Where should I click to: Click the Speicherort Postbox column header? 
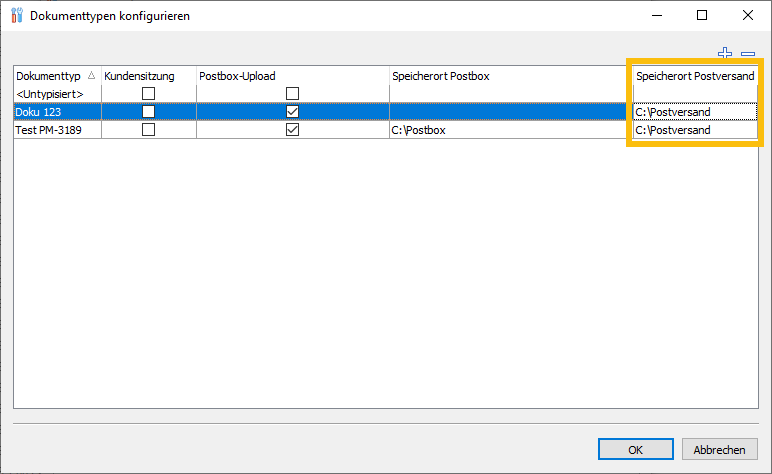tap(440, 76)
